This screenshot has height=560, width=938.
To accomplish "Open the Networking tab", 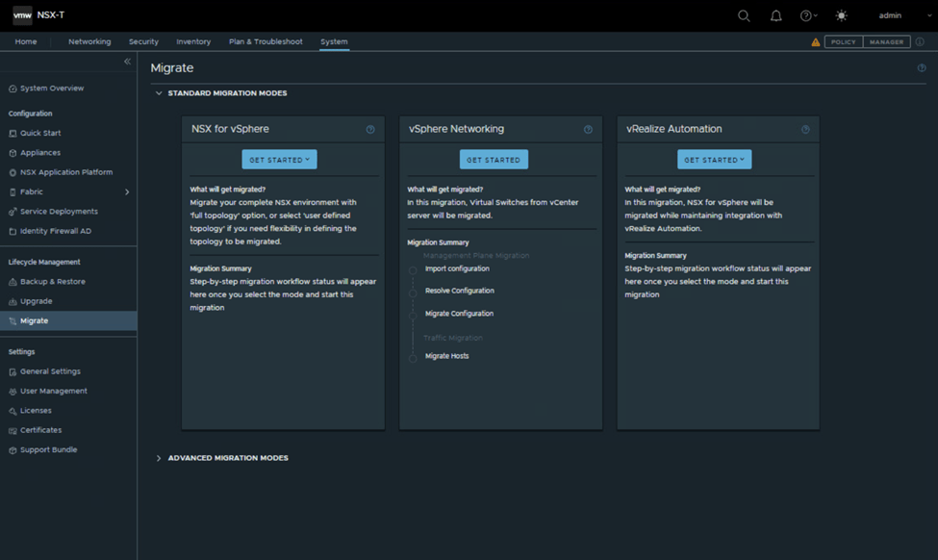I will click(x=89, y=42).
